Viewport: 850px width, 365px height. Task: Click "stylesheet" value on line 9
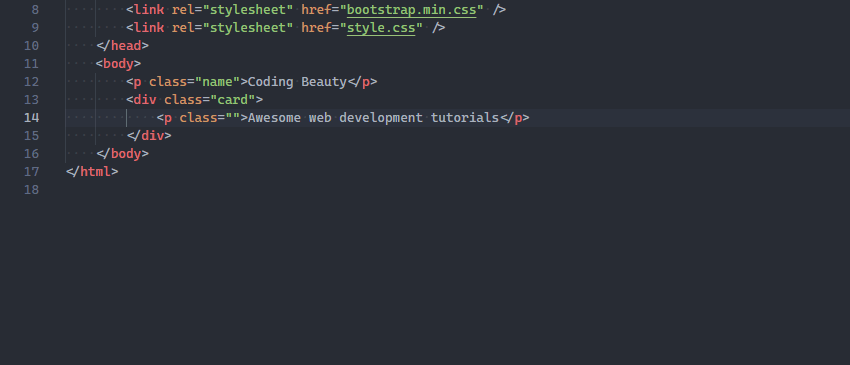[248, 28]
